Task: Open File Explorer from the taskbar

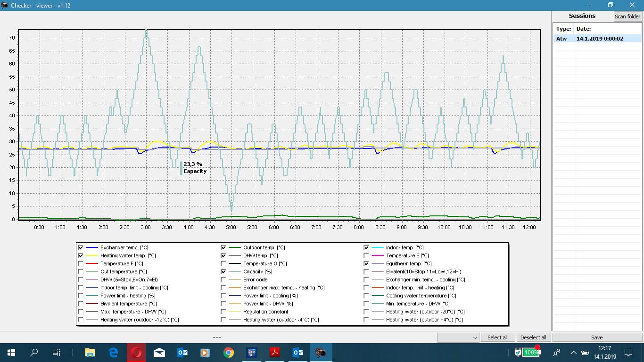Action: 90,353
